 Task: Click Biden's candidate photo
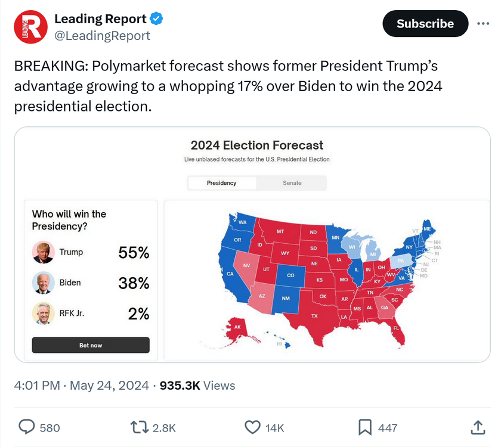[x=43, y=283]
